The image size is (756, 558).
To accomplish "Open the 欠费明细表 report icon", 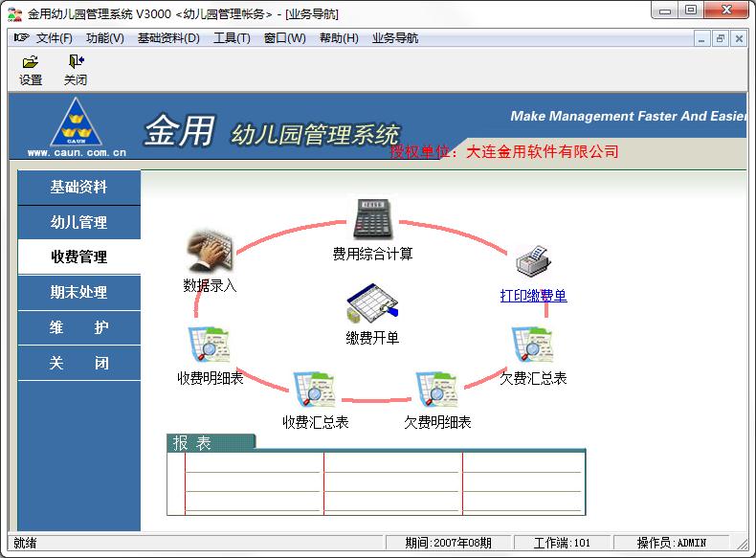I will click(436, 390).
